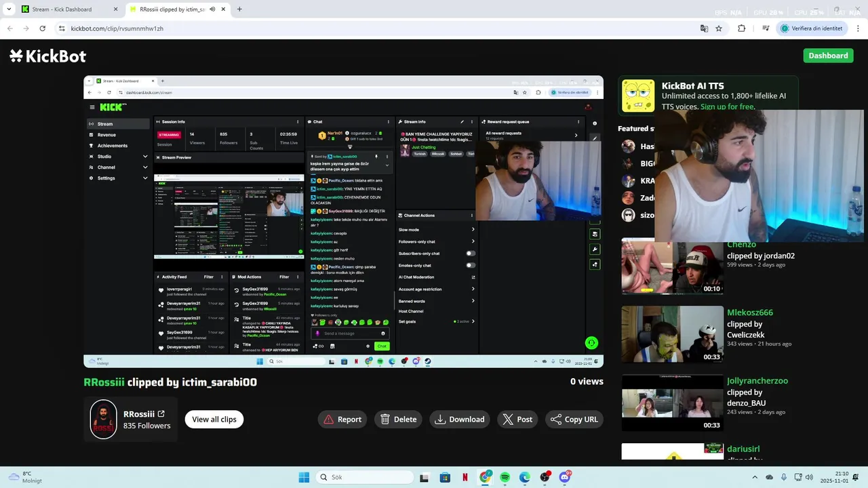Report this clip
This screenshot has height=488, width=868.
[342, 419]
